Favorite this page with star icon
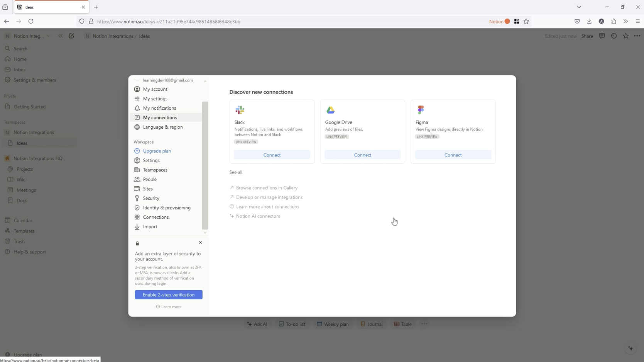 click(625, 36)
